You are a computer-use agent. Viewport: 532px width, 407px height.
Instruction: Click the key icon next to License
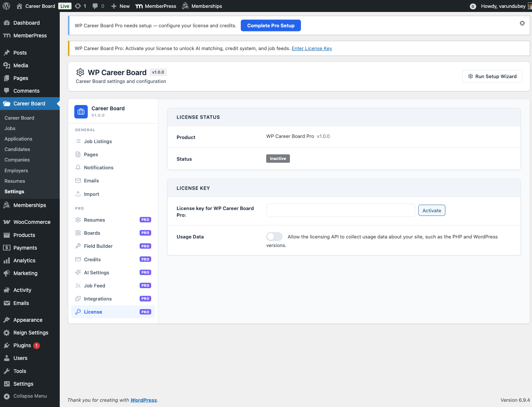(78, 312)
